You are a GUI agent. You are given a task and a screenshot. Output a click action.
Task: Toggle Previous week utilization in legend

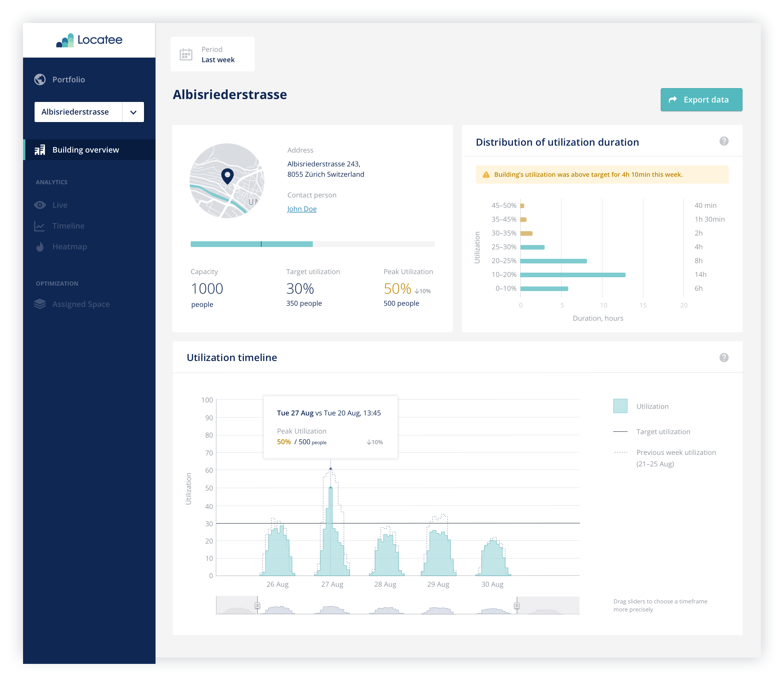676,452
